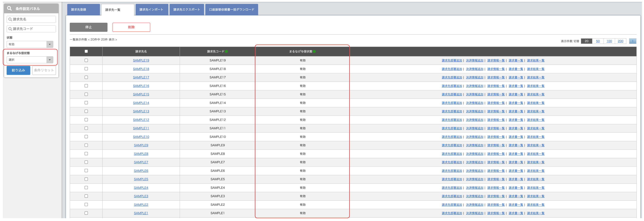This screenshot has height=221, width=644.
Task: Click the green info icon beside 請求先コード header
Action: click(x=226, y=52)
